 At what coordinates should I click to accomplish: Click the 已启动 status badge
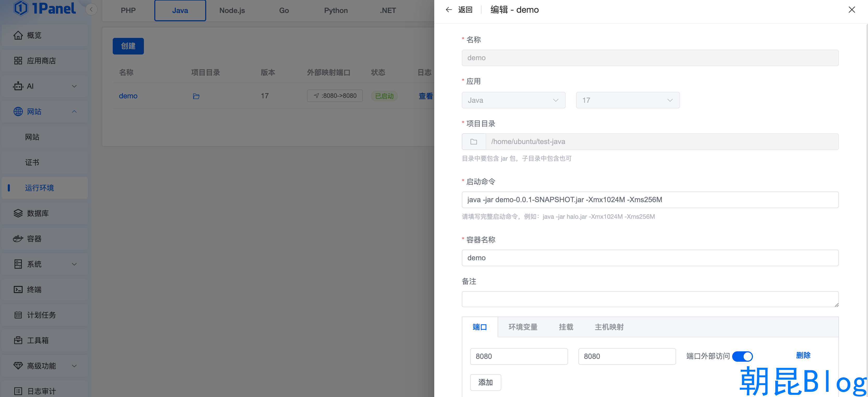384,96
